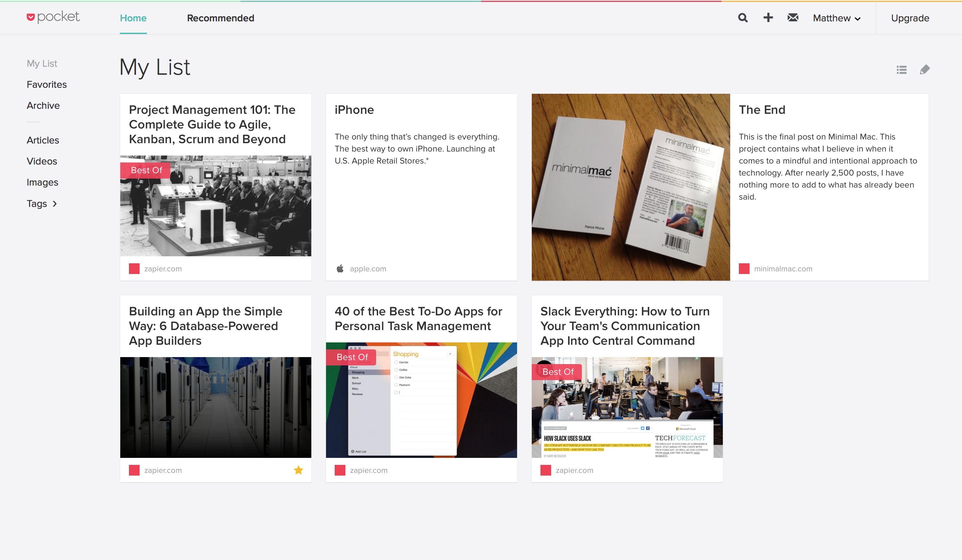Click red favicon beside Project Management 101's zapier.com
The height and width of the screenshot is (560, 962).
click(134, 269)
